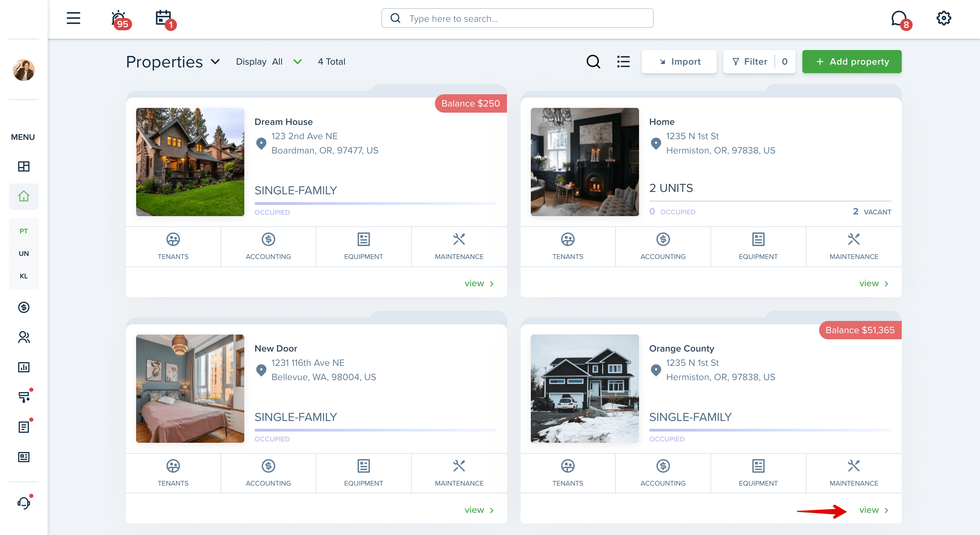Open Dream House Tenants
The image size is (980, 535).
pos(173,247)
